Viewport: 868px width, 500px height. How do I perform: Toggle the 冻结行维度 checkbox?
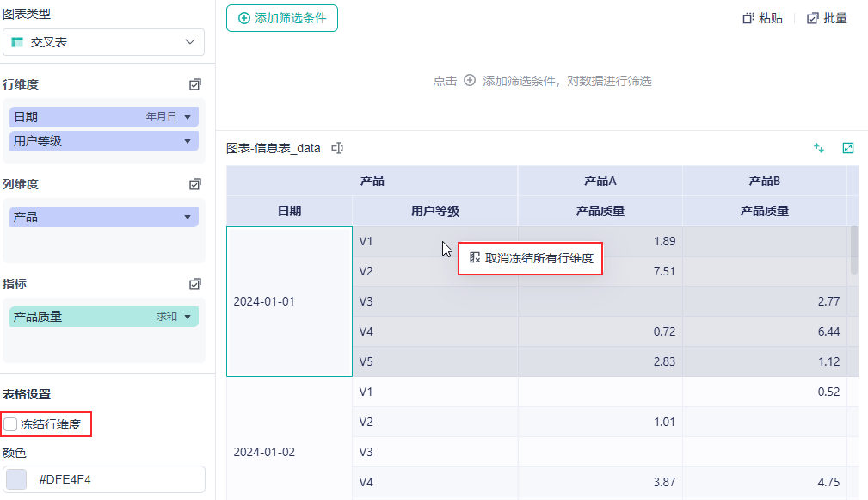(x=10, y=424)
